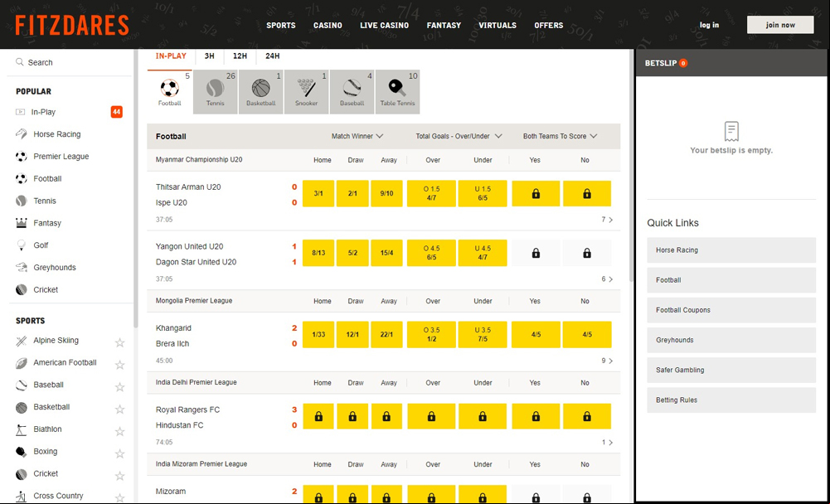Expand more markets for Thitsar Arman U20 match
Screen dimensions: 830x504
coord(607,220)
